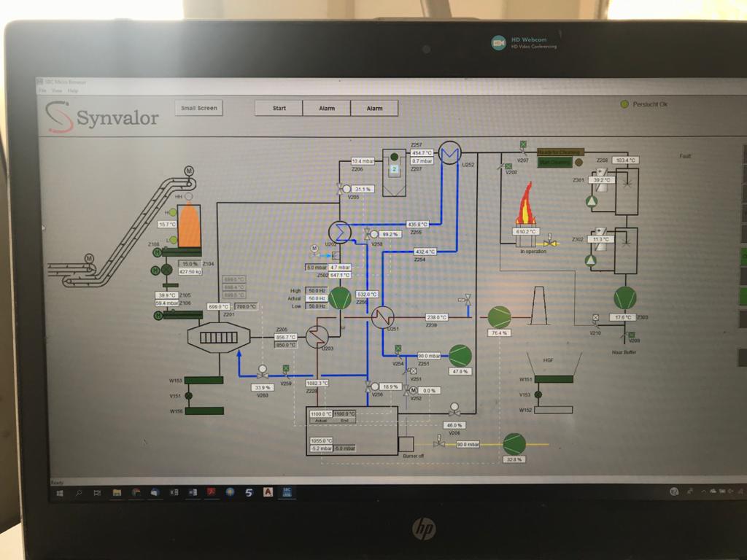Edit the 700.0 °C setpoint at Z201
The height and width of the screenshot is (560, 747).
[x=247, y=307]
